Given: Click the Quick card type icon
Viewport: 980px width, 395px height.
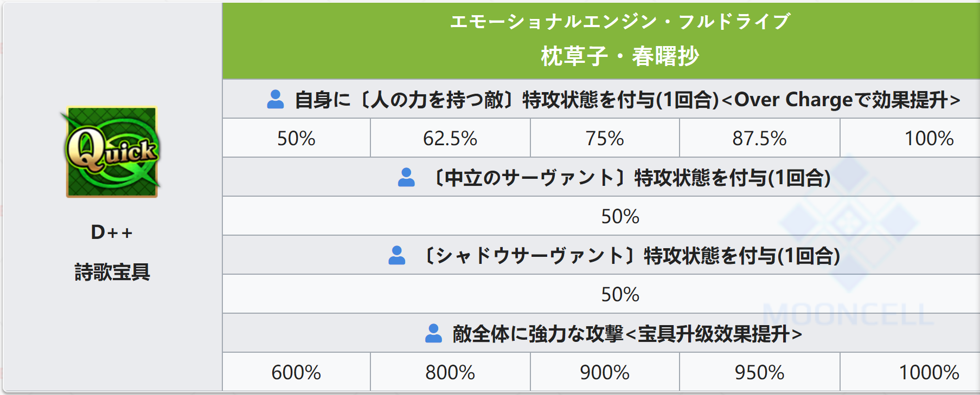Looking at the screenshot, I should (112, 152).
